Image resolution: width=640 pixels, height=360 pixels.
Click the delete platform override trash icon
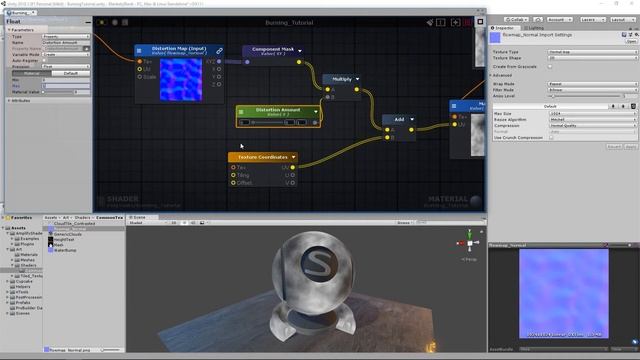pyautogui.click(x=633, y=106)
